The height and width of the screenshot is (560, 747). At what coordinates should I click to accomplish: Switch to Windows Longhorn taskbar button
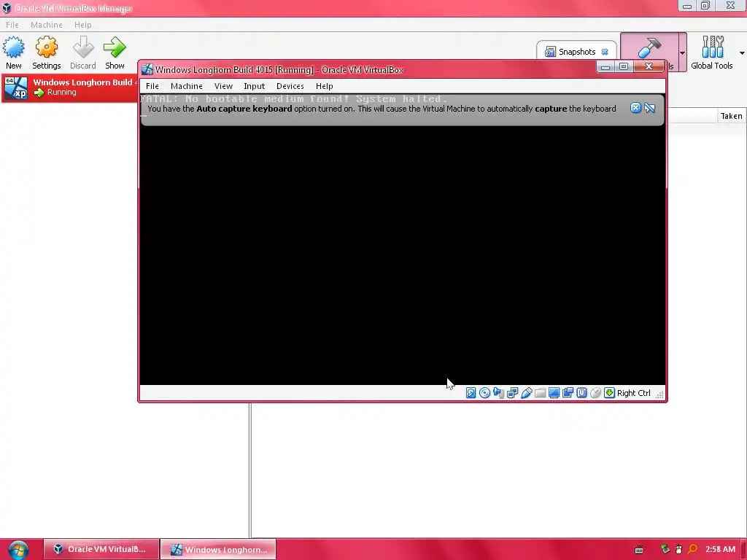pos(218,549)
